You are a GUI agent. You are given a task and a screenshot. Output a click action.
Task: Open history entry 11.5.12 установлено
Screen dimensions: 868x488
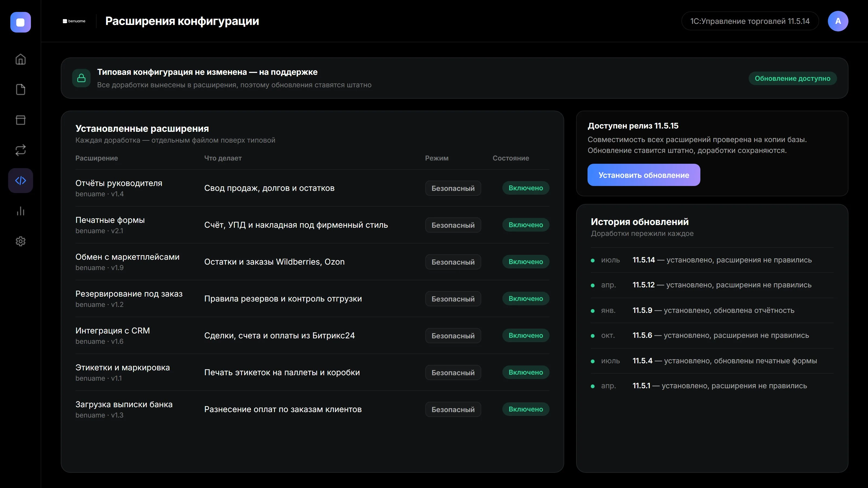pyautogui.click(x=712, y=285)
